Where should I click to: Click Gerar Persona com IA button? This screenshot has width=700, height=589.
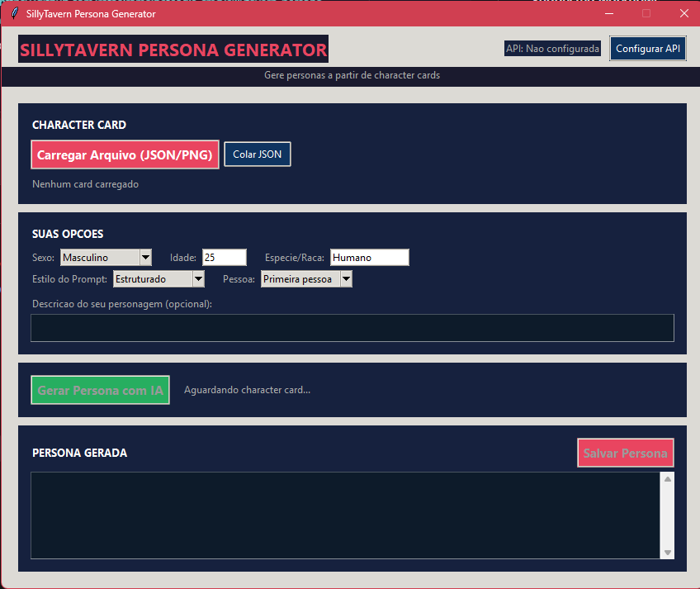click(x=101, y=390)
